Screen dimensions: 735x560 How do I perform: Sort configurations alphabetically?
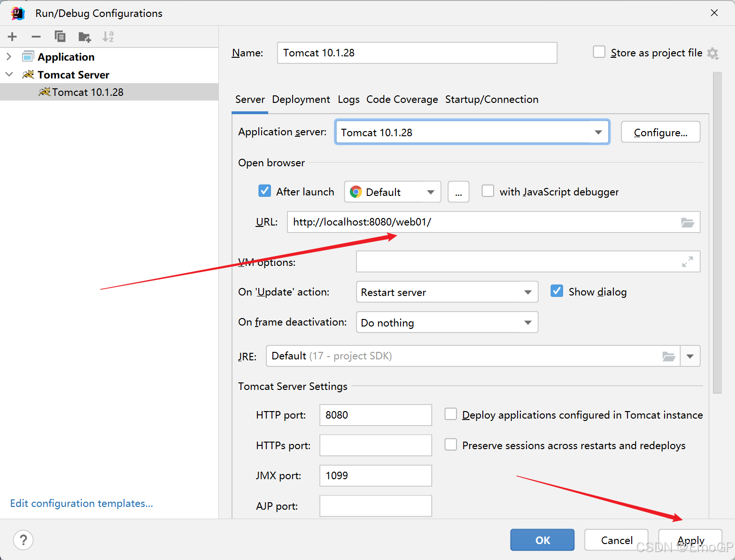tap(108, 37)
